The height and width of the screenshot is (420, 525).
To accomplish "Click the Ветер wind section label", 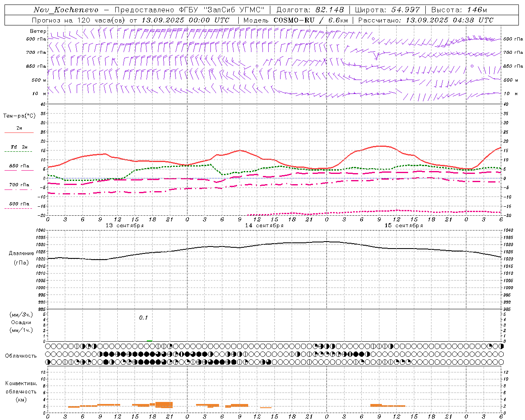I will tap(38, 31).
